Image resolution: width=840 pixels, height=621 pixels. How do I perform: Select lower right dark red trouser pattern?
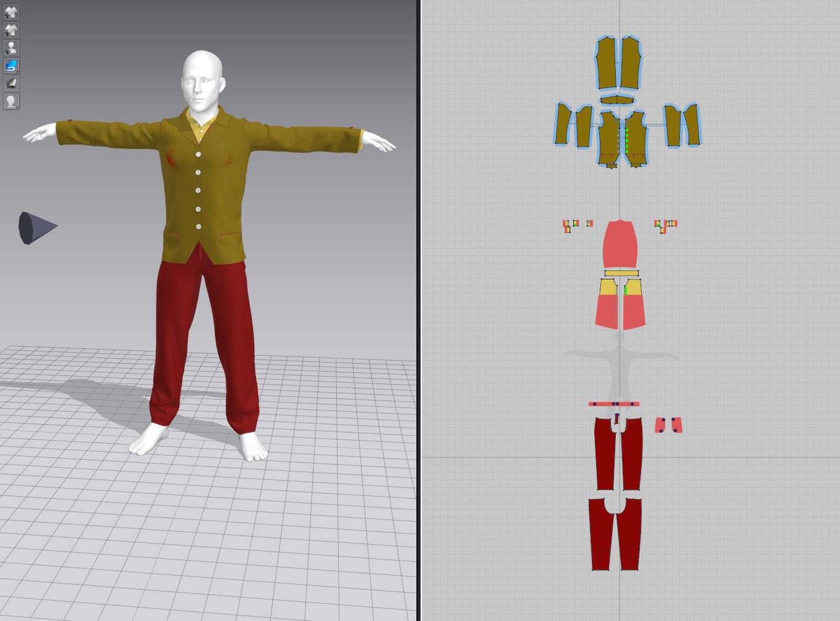pyautogui.click(x=629, y=535)
